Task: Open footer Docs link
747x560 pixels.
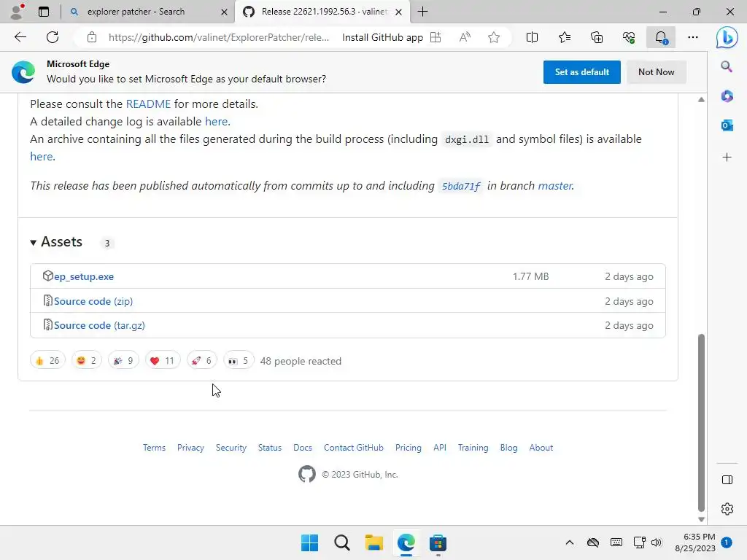Action: tap(303, 448)
